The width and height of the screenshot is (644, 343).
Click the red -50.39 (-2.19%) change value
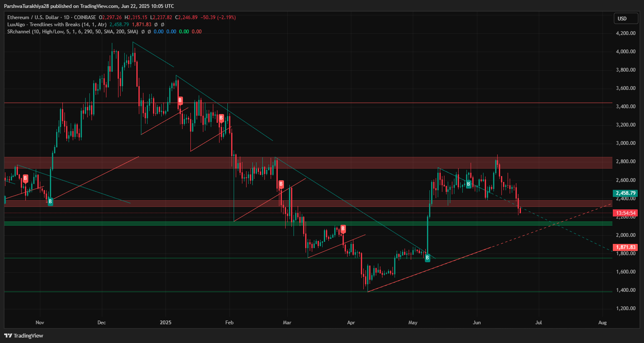pos(218,17)
